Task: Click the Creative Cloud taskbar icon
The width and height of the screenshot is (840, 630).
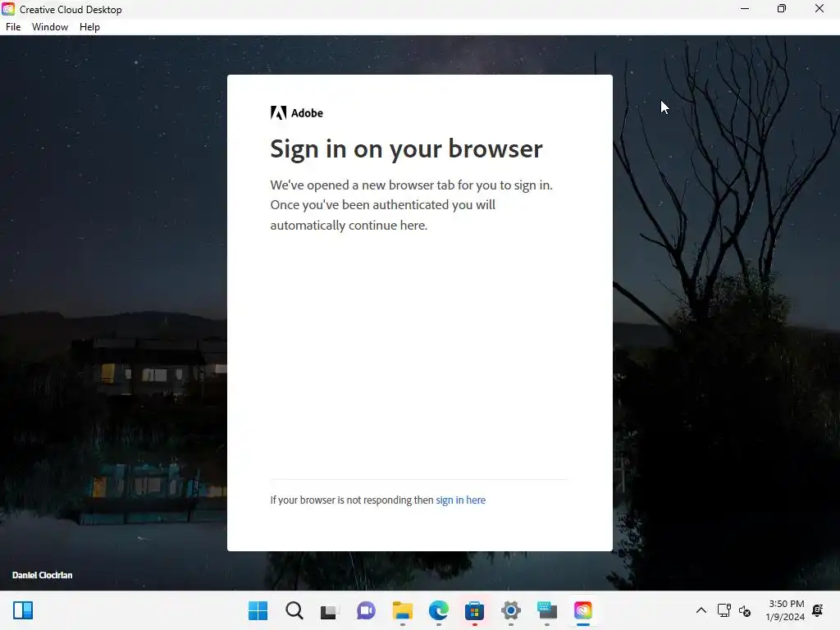Action: [x=583, y=610]
